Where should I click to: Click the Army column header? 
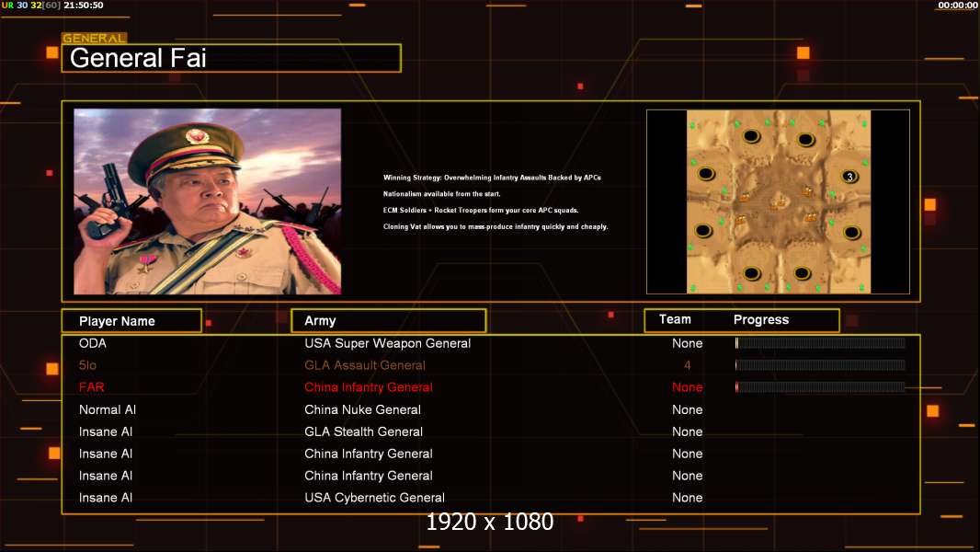388,321
